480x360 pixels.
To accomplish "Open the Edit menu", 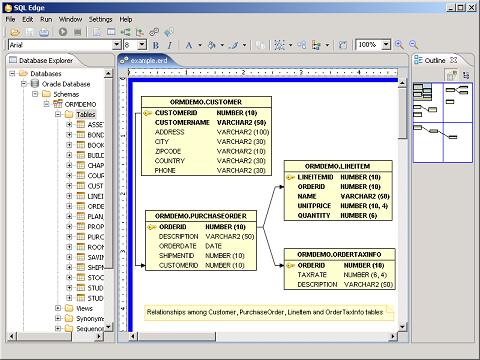I will (28, 19).
